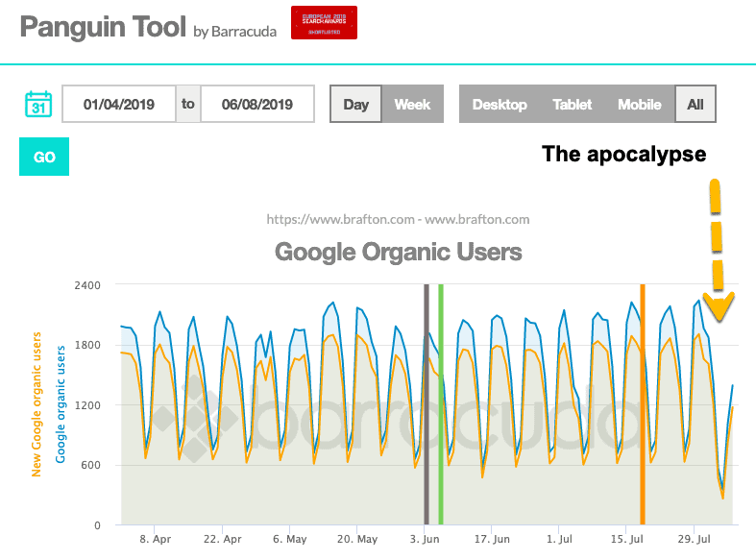Click the brafton.com URL above the chart
The width and height of the screenshot is (756, 560).
click(x=399, y=219)
